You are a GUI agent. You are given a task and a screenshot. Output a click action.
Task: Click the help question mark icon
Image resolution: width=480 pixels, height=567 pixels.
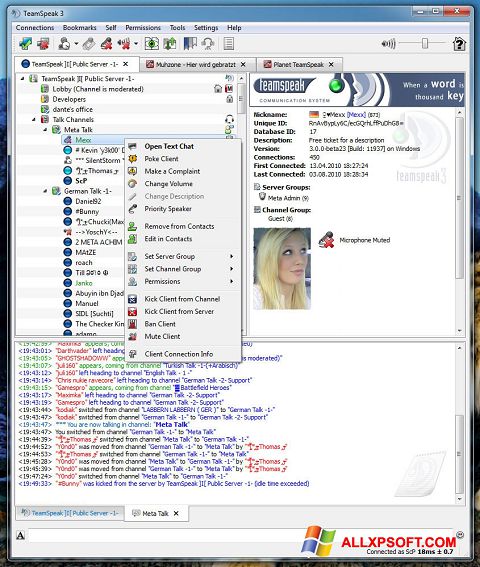[459, 44]
